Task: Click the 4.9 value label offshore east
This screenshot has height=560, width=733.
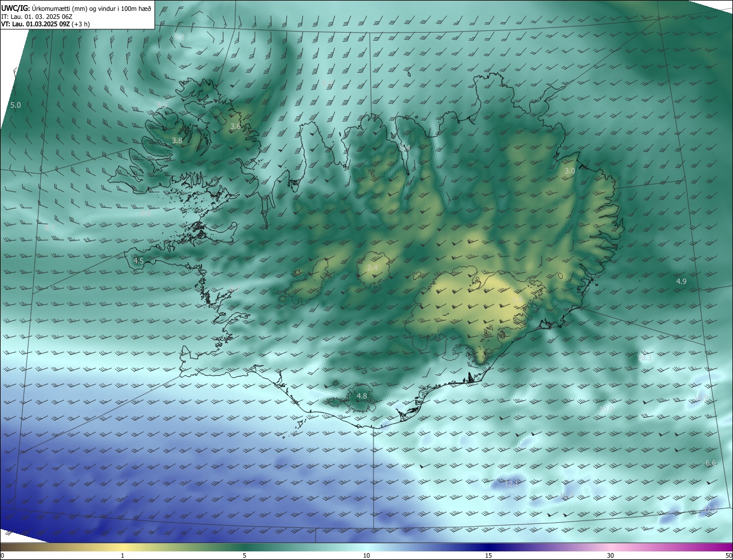Action: (x=681, y=281)
